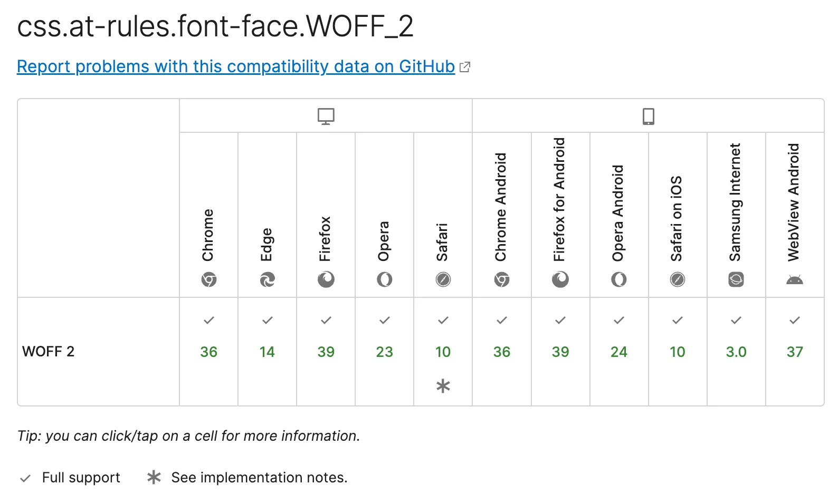Click the Samsung Internet browser icon
Screen dimensions: 838x504
pyautogui.click(x=736, y=280)
